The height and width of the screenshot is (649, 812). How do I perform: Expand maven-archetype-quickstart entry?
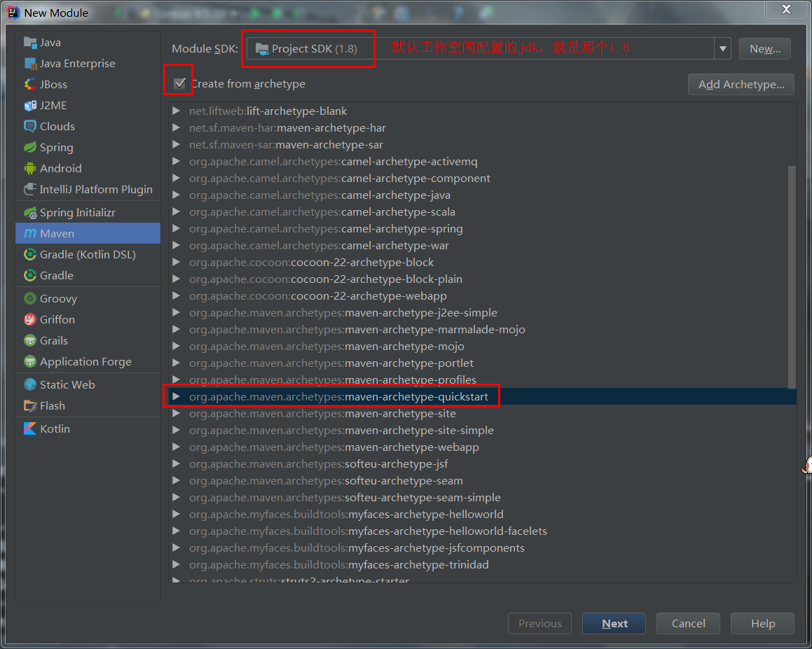[x=176, y=396]
